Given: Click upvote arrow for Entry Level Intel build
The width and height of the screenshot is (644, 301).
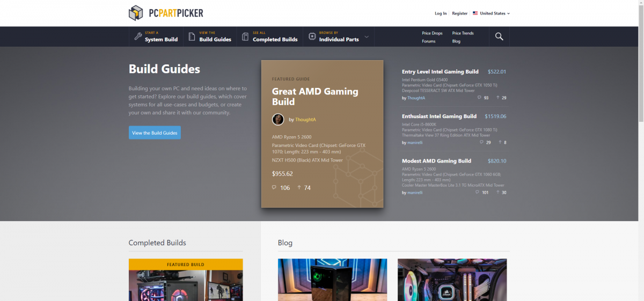Looking at the screenshot, I should (x=498, y=98).
